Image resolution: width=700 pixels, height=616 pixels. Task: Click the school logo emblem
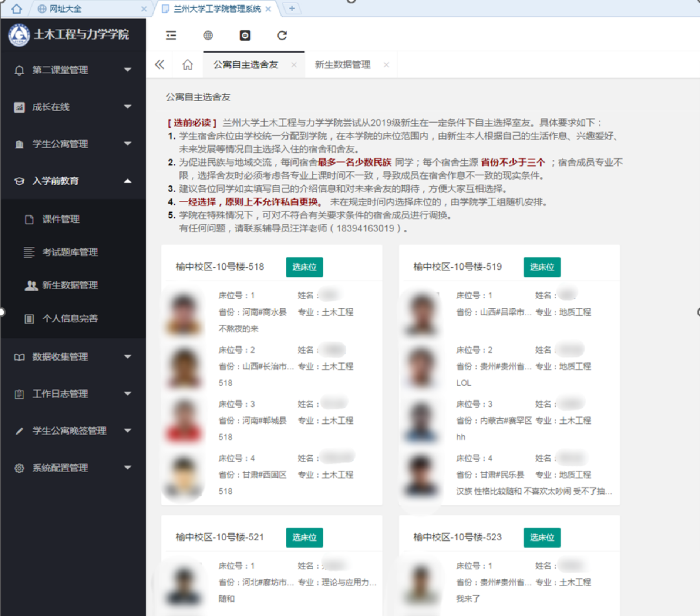click(19, 35)
